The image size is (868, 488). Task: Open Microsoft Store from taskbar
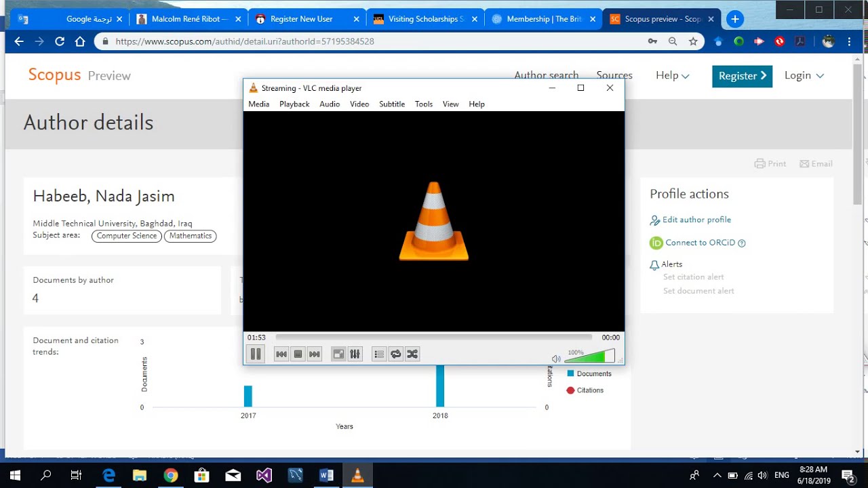[201, 476]
